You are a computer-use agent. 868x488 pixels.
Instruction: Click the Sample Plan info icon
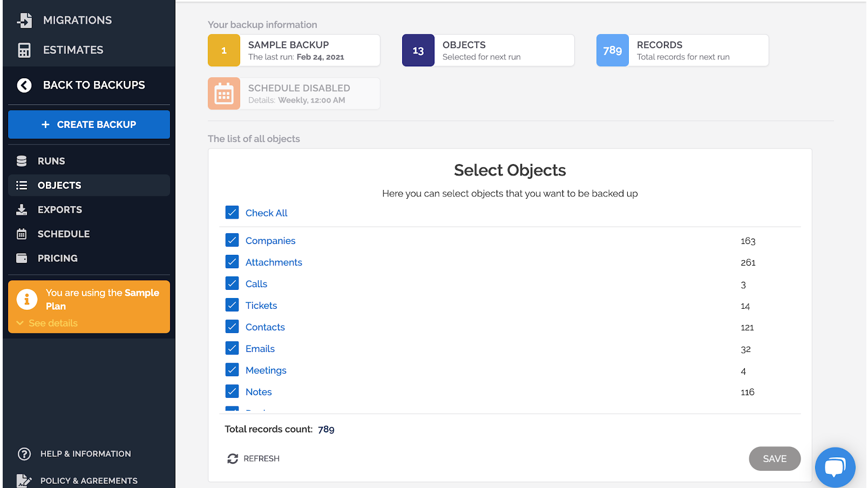[x=27, y=299]
